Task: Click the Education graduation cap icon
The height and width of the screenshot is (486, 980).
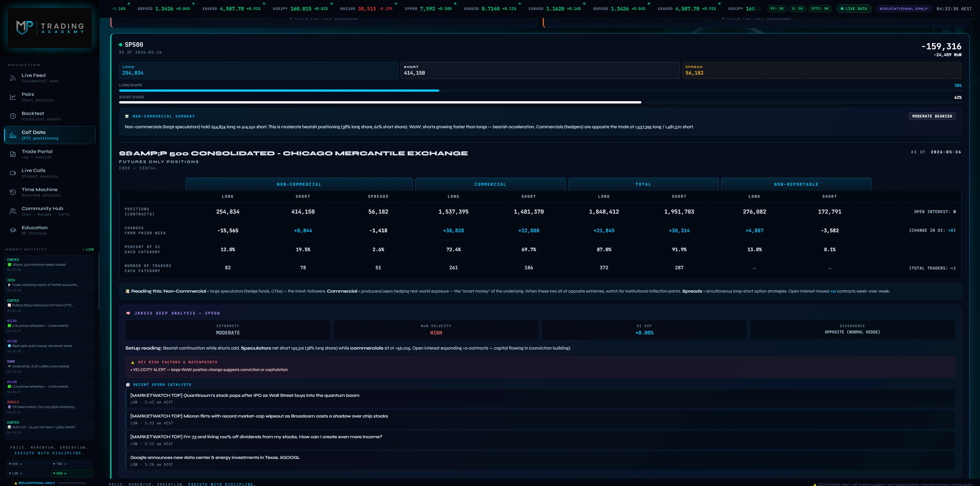Action: (x=13, y=230)
